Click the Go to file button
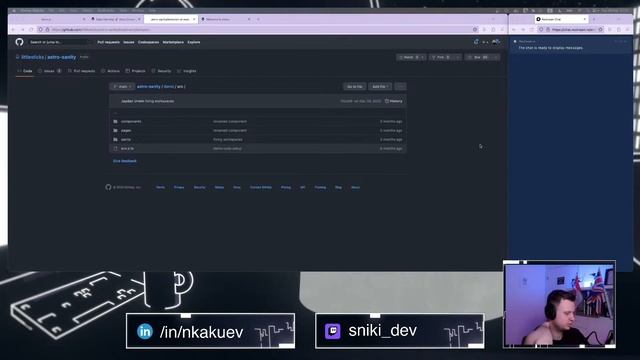The width and height of the screenshot is (640, 360). [x=354, y=87]
